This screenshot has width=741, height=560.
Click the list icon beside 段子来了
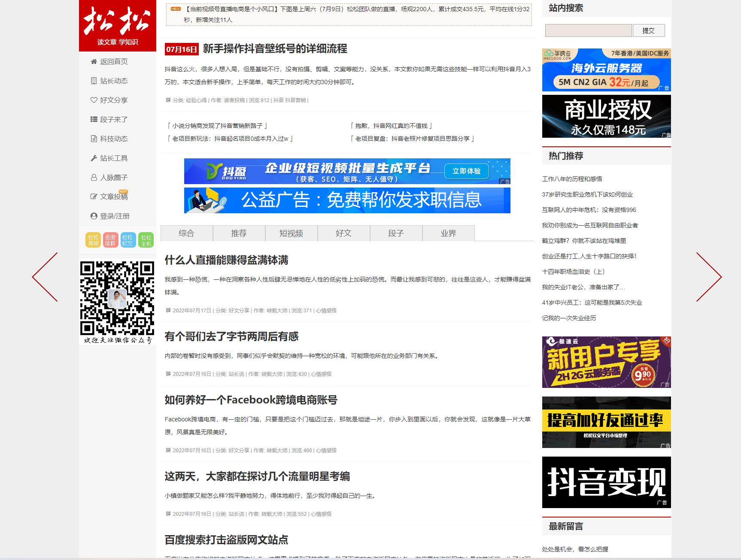point(94,119)
